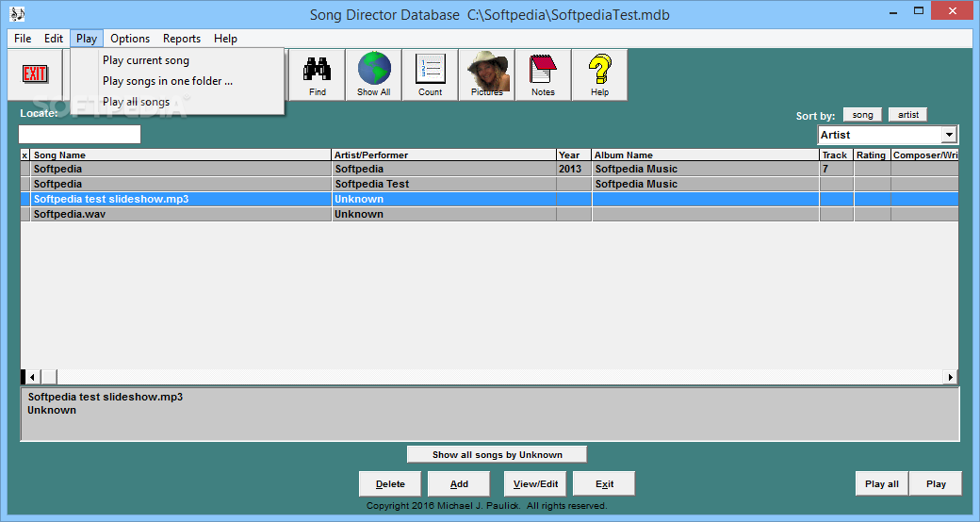Image resolution: width=980 pixels, height=522 pixels.
Task: Click the bottom Exit button
Action: tap(604, 484)
